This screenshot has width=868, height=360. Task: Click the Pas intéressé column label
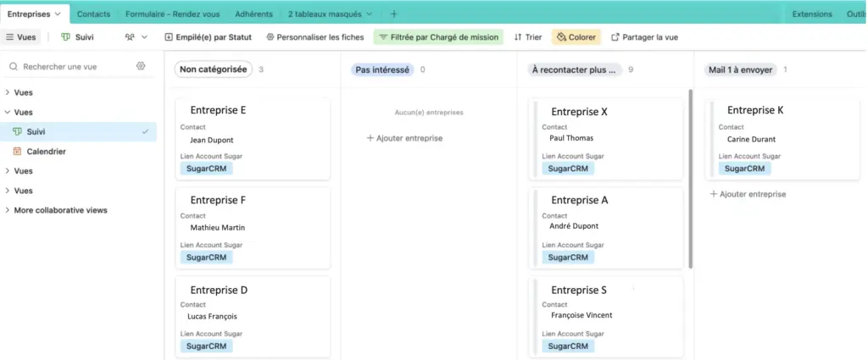tap(382, 69)
